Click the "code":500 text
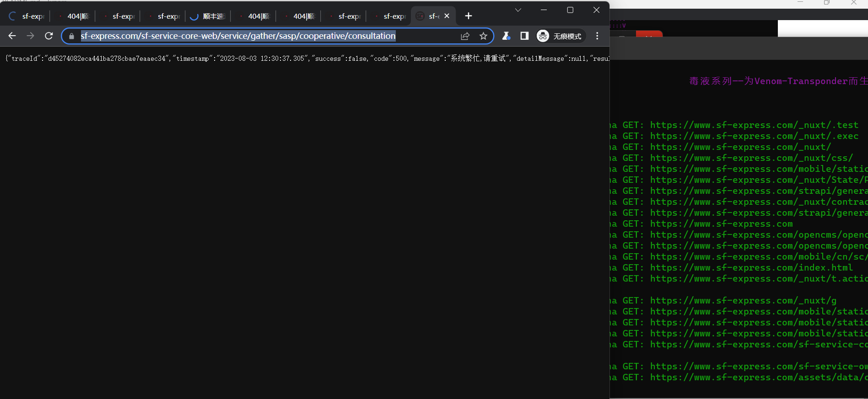The height and width of the screenshot is (399, 868). pos(388,59)
